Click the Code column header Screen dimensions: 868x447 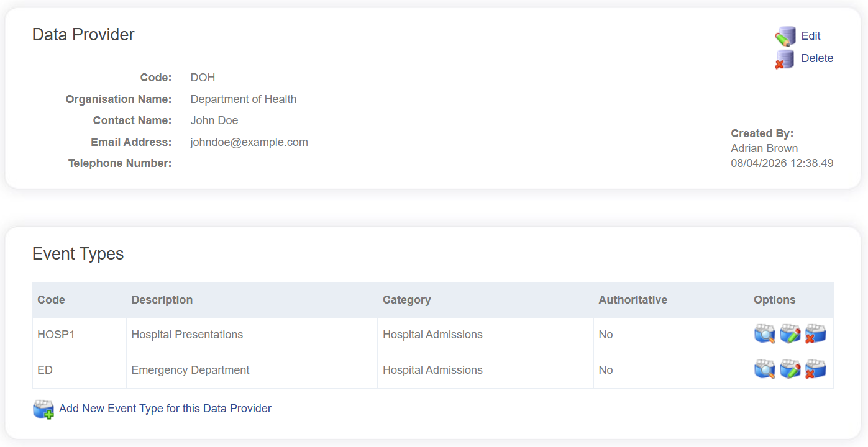pyautogui.click(x=52, y=300)
